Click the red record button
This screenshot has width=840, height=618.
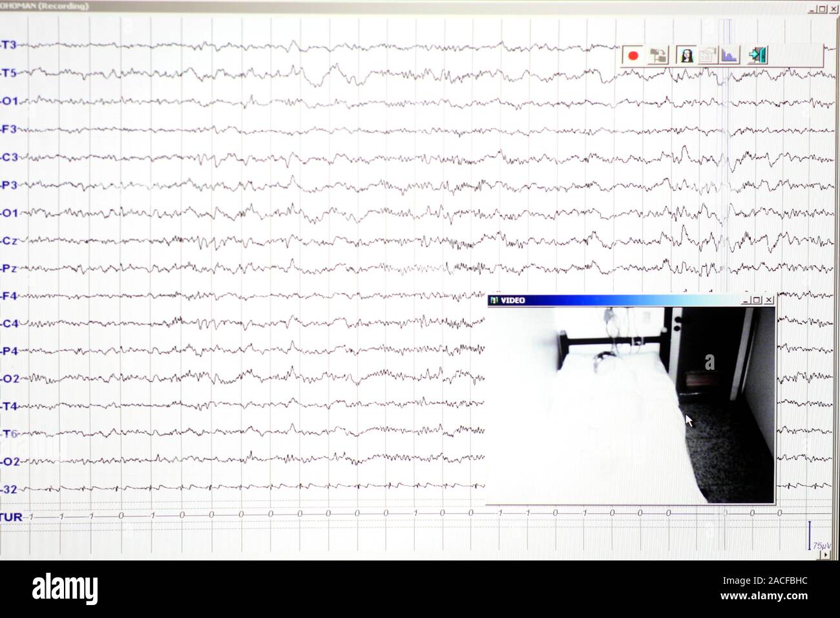[x=633, y=56]
